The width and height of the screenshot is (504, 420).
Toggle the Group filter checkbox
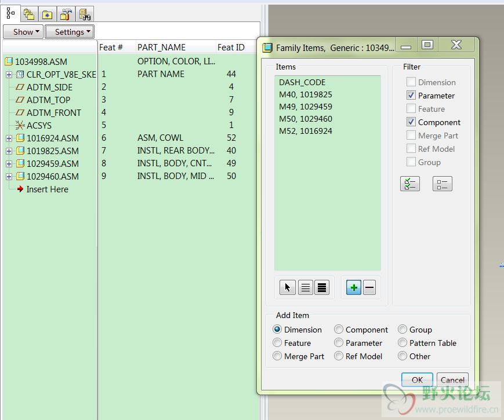click(x=411, y=162)
